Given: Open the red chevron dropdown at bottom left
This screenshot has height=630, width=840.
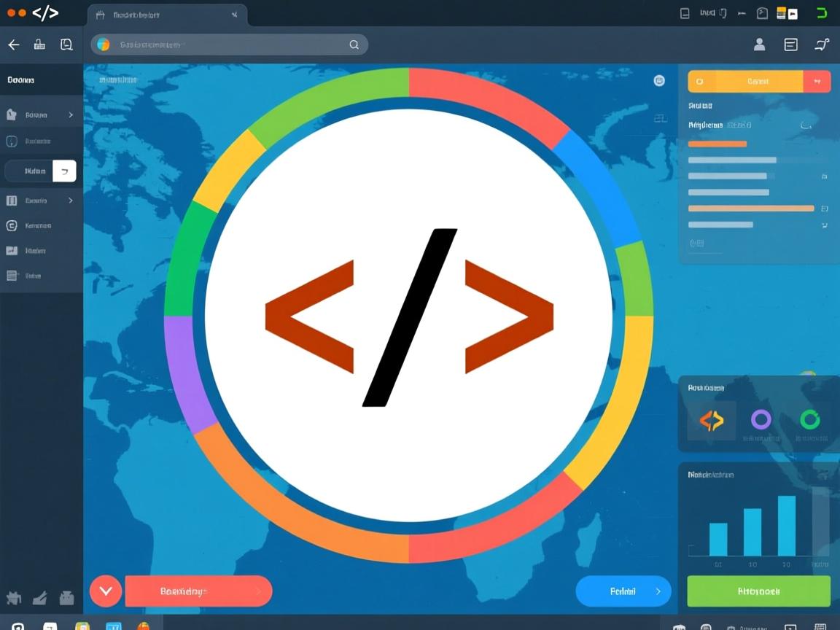Looking at the screenshot, I should click(105, 591).
